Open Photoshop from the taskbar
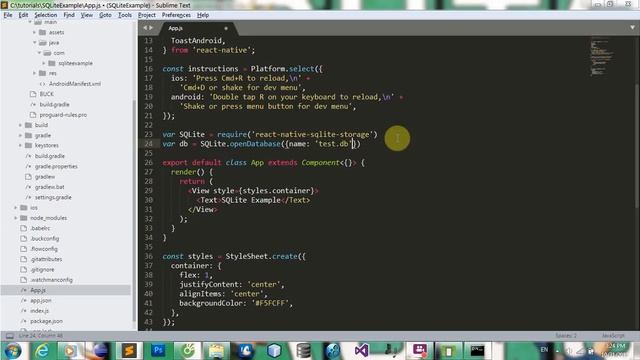Screen dimensions: 640x360 (158, 350)
